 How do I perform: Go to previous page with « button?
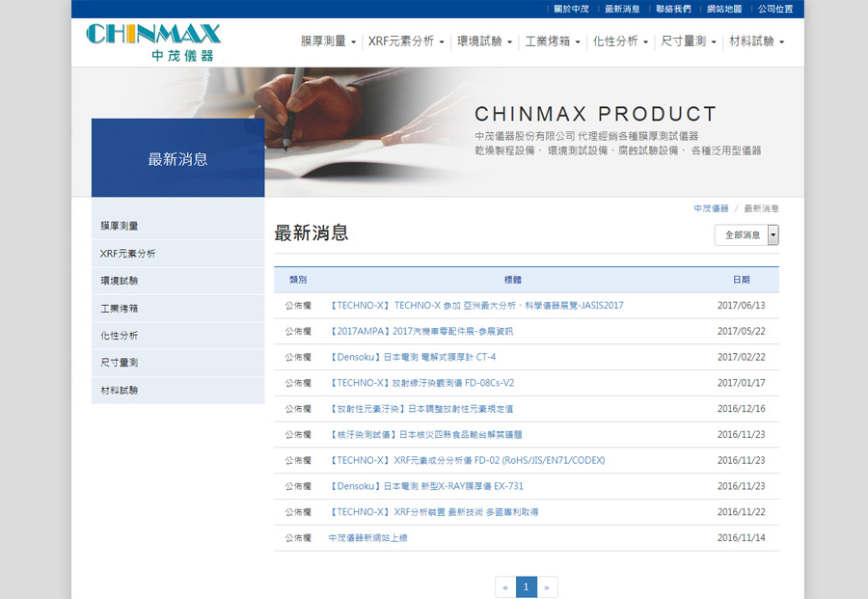[505, 587]
